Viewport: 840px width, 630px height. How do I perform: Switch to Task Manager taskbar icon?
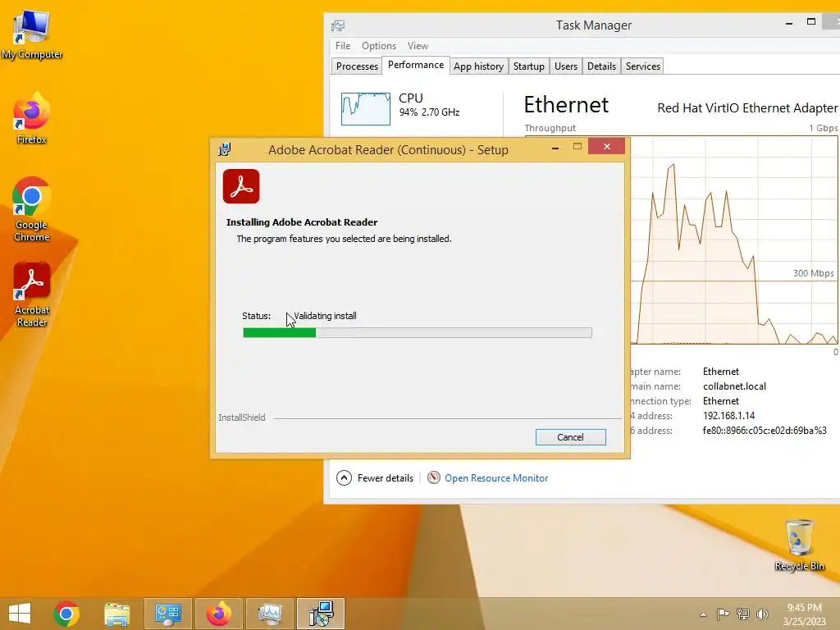269,614
